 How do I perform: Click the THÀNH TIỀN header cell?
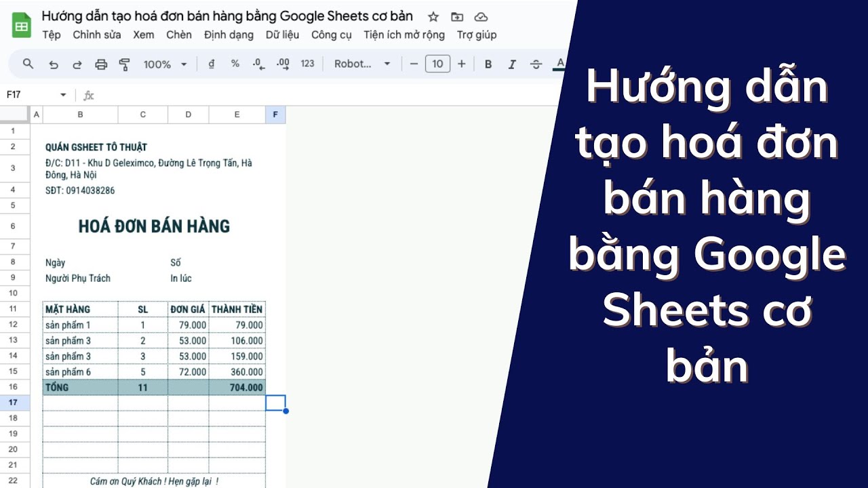pyautogui.click(x=237, y=309)
